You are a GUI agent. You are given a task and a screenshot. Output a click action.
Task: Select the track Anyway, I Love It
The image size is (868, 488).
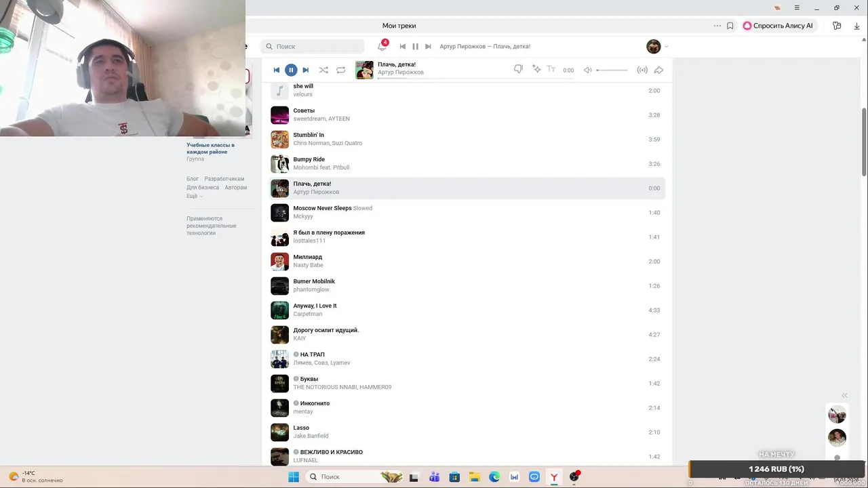467,310
